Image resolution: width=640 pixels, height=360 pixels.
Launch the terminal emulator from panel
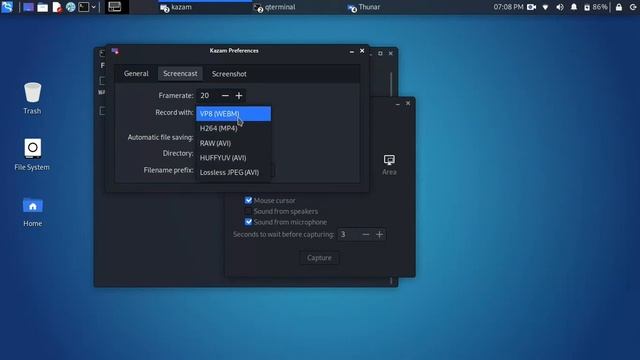point(84,7)
